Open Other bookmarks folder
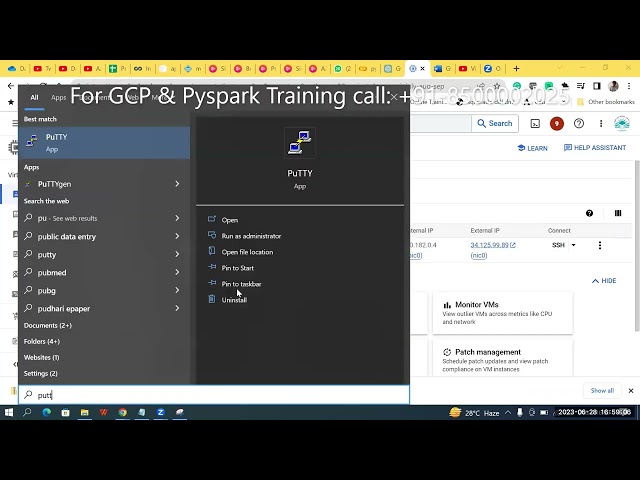640x480 pixels. [606, 102]
